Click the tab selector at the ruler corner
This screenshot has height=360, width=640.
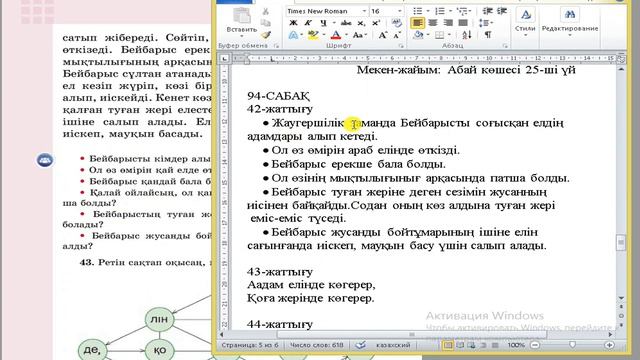point(224,59)
